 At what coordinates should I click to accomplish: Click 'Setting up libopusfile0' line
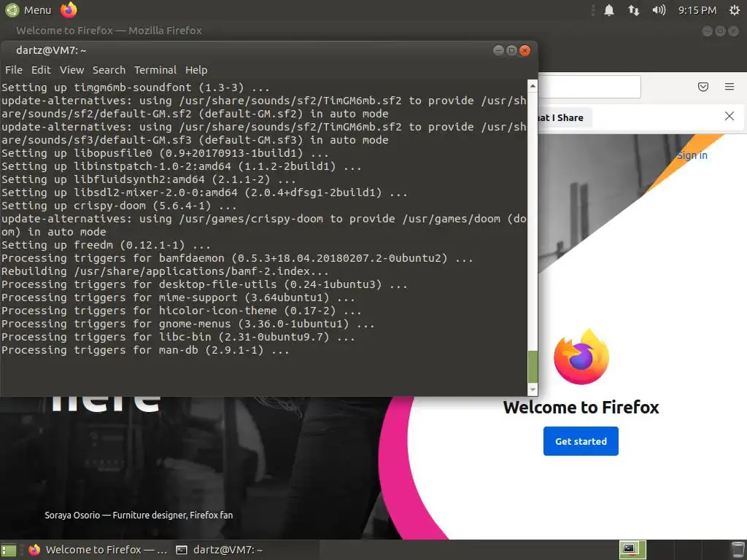165,153
